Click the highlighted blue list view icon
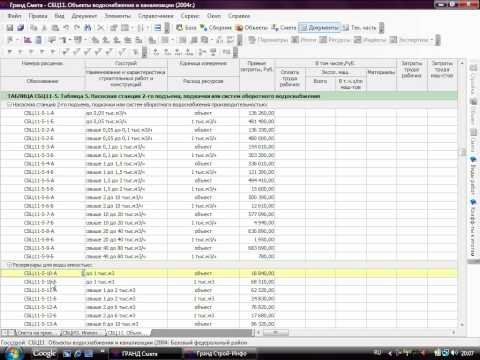Screen dimensions: 480x360 (x=158, y=28)
